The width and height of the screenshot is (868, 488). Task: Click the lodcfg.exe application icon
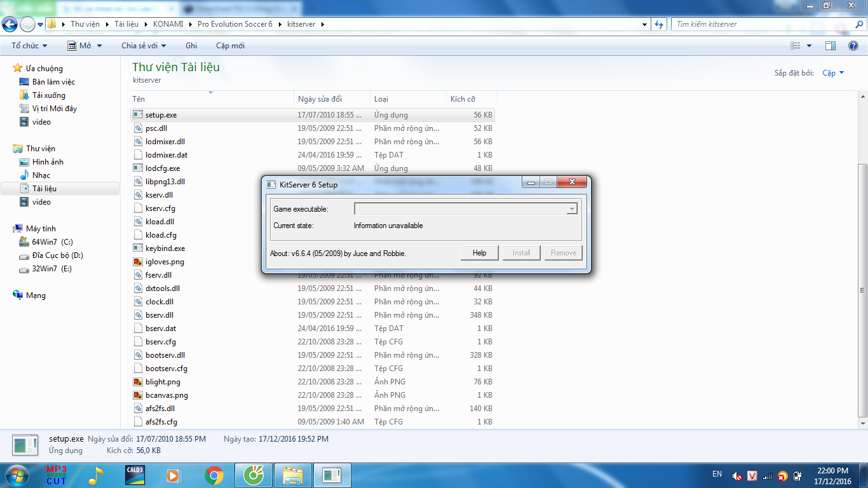(x=138, y=168)
